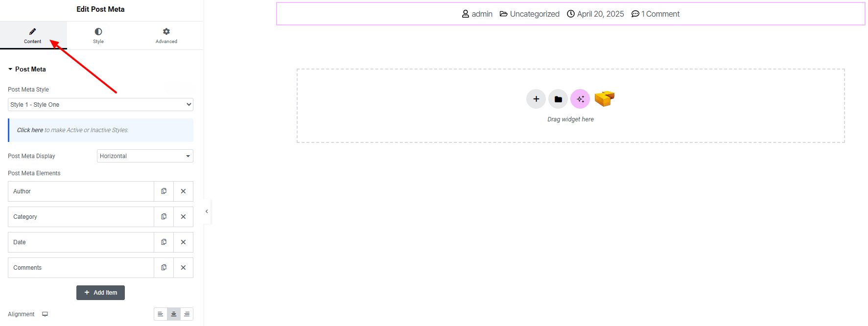Click the Add Item button
Viewport: 868px width, 326px height.
pyautogui.click(x=100, y=293)
